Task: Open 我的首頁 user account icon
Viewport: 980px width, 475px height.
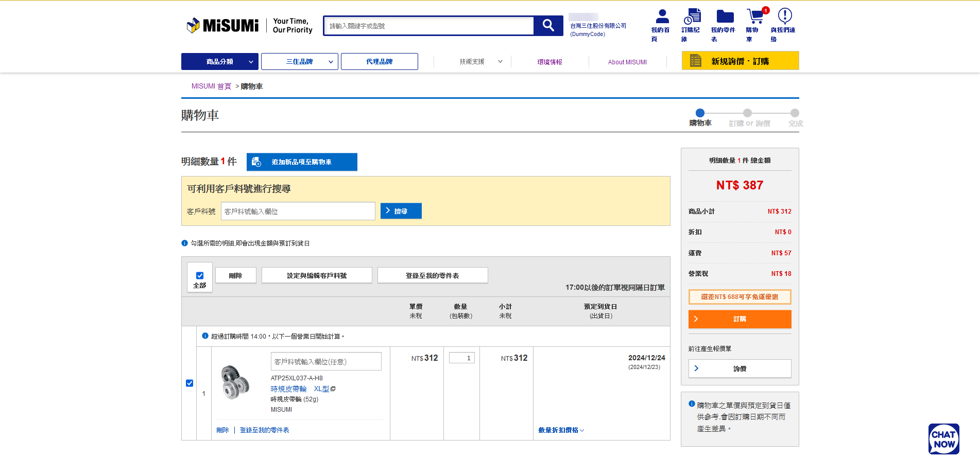Action: (662, 16)
